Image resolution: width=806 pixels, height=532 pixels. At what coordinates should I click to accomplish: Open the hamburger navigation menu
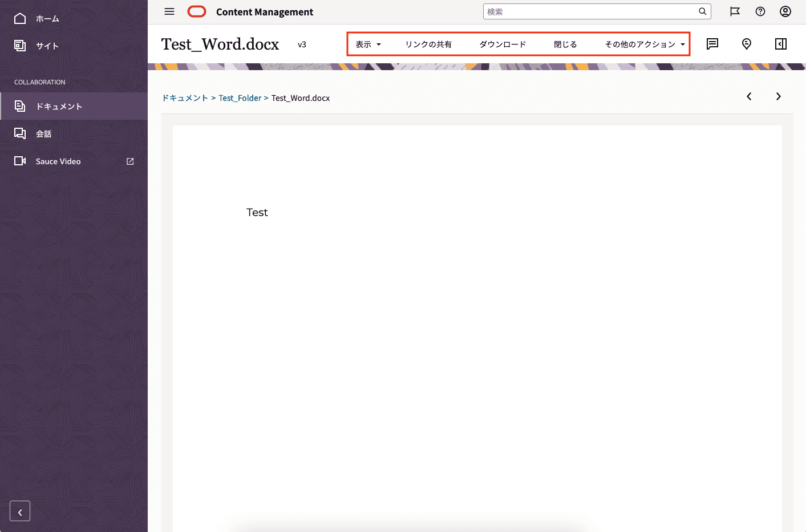tap(169, 11)
